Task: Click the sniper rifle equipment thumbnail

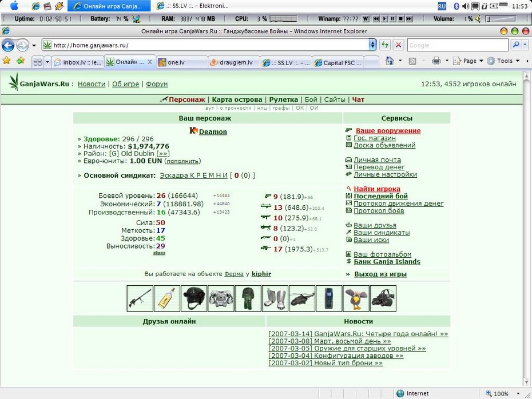Action: (x=140, y=298)
